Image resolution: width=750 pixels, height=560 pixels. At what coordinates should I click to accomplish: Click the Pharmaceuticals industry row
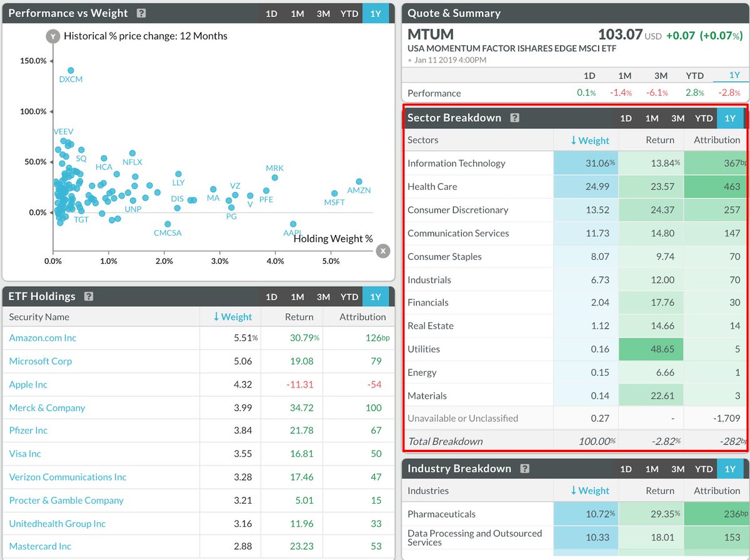tap(575, 514)
